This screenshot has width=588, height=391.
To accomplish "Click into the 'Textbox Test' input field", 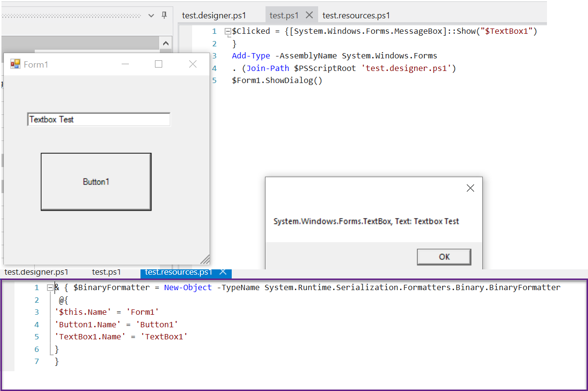I will tap(98, 120).
